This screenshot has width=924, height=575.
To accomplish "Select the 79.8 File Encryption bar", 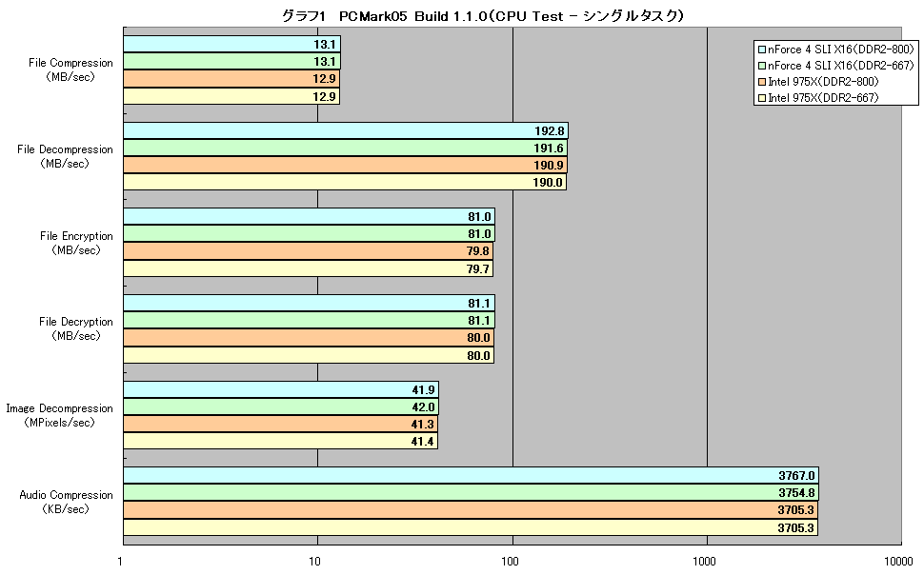I will [309, 251].
